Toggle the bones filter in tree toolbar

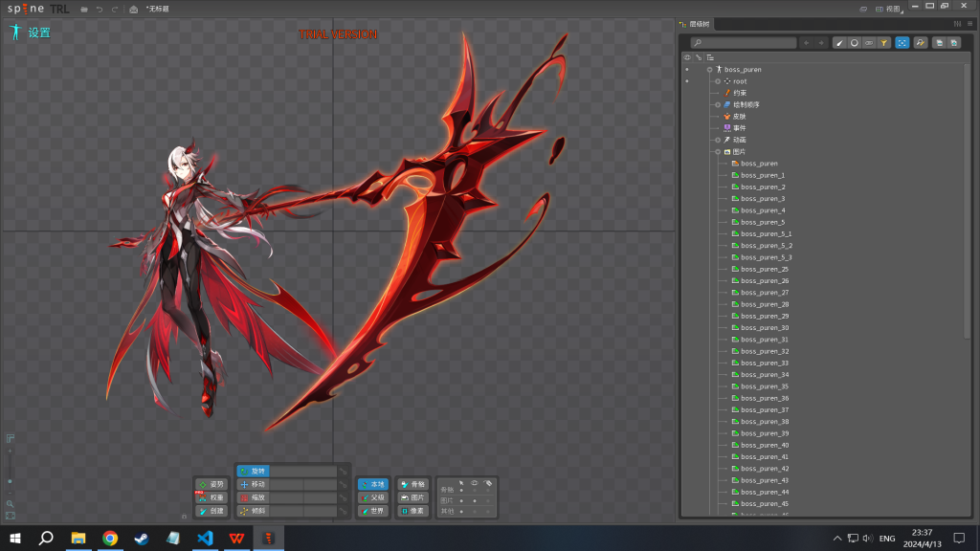(839, 43)
